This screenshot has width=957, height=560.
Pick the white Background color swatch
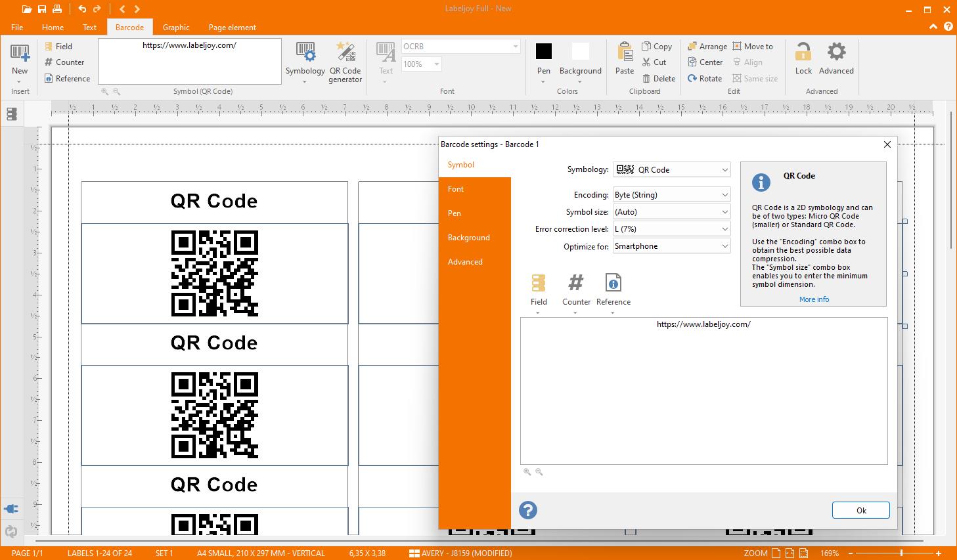580,51
